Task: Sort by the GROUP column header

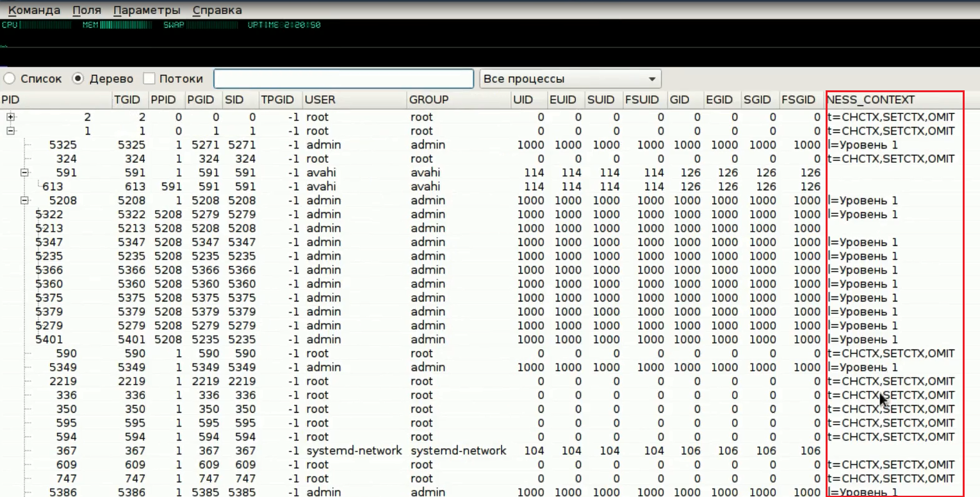Action: [459, 99]
